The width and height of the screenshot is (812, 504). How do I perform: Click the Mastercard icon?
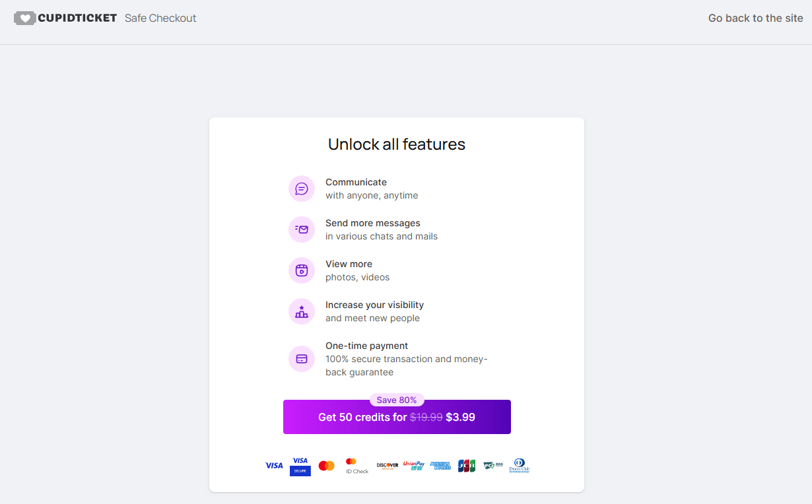coord(326,465)
